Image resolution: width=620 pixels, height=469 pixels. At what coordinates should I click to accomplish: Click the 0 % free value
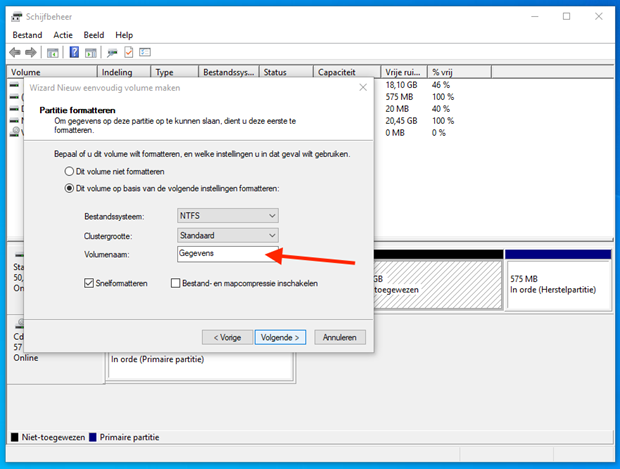pyautogui.click(x=439, y=132)
